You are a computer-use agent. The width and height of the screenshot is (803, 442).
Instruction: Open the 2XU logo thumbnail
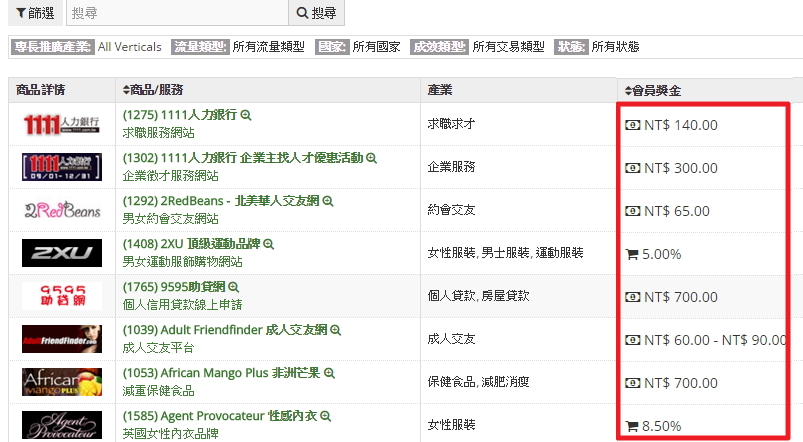click(61, 253)
